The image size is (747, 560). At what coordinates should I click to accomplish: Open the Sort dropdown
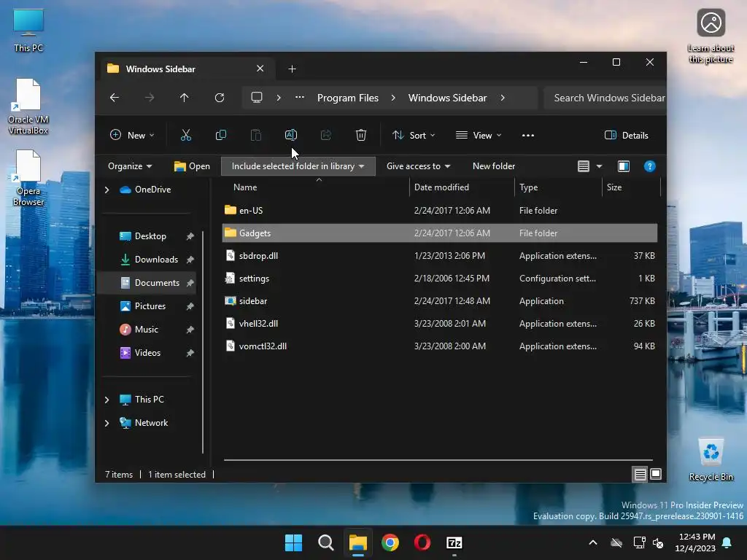(x=414, y=135)
